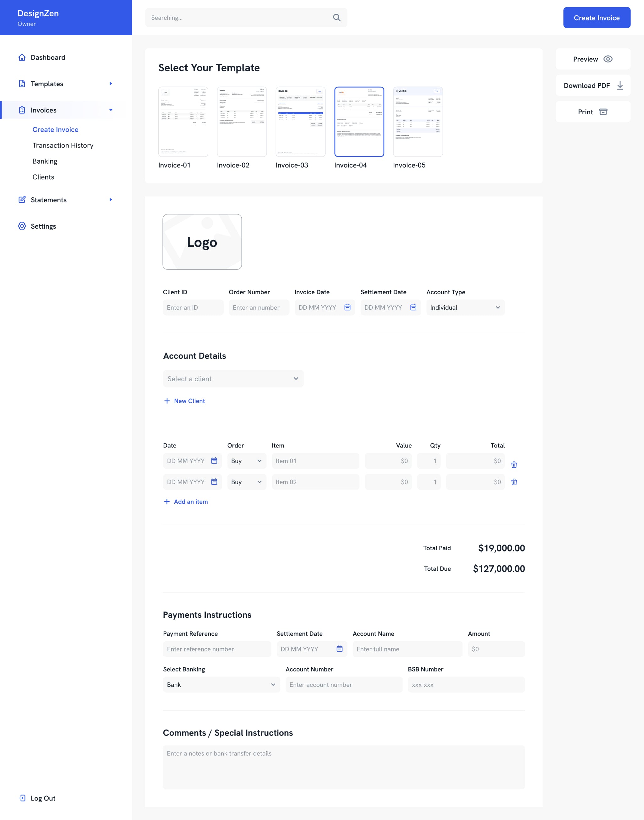Click the Log Out arrow icon
The width and height of the screenshot is (644, 820).
[22, 798]
